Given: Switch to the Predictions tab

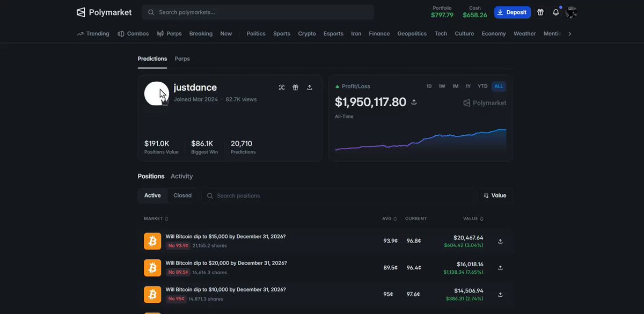Looking at the screenshot, I should [x=152, y=59].
